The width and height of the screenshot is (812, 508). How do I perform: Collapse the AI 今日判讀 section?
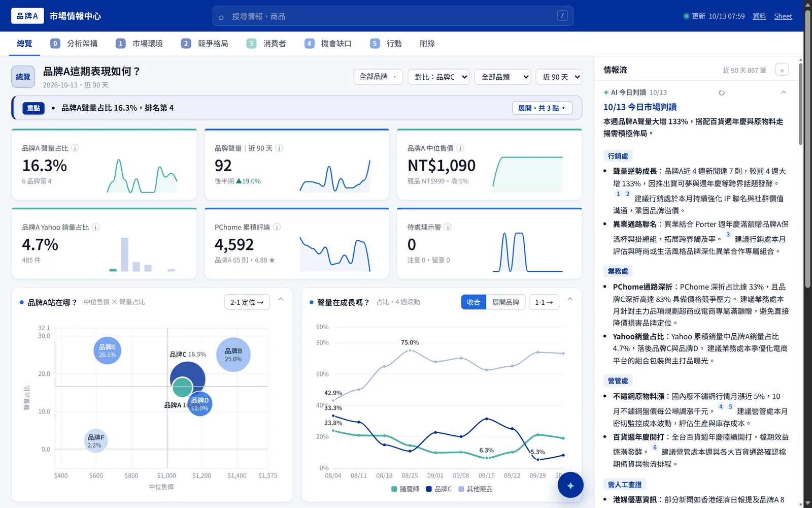[x=784, y=92]
